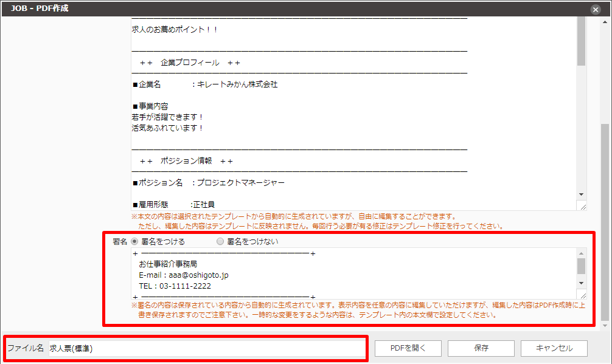Click the signature box scrollbar thumb
The width and height of the screenshot is (612, 364).
click(x=582, y=266)
